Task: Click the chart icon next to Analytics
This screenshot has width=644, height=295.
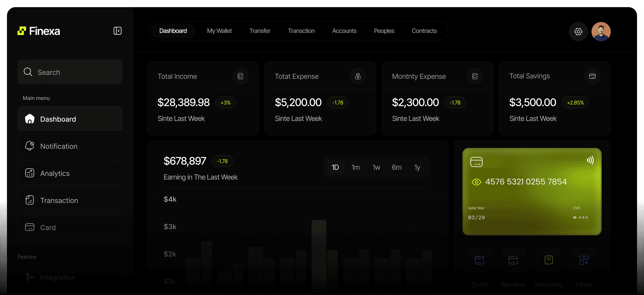Action: click(x=29, y=173)
